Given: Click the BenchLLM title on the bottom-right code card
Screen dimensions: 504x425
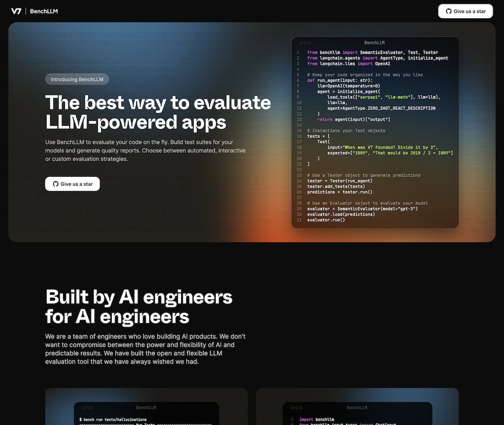Looking at the screenshot, I should [x=357, y=408].
